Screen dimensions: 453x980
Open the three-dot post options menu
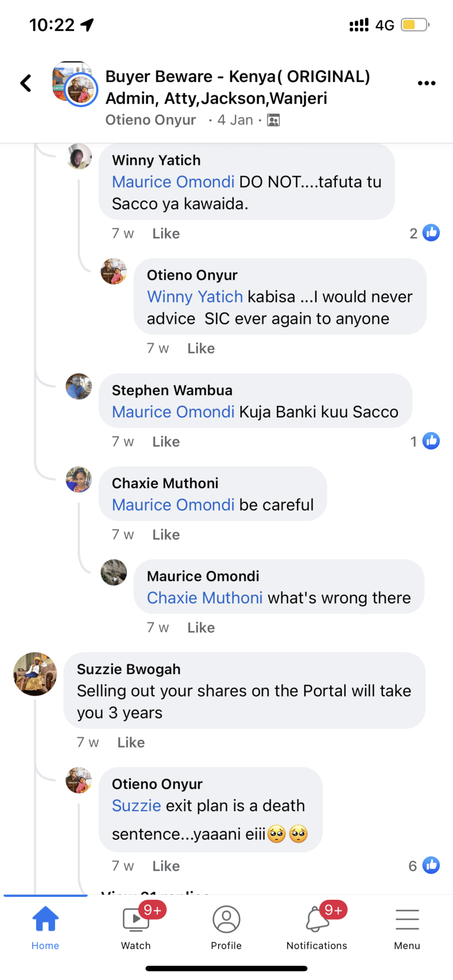coord(426,83)
